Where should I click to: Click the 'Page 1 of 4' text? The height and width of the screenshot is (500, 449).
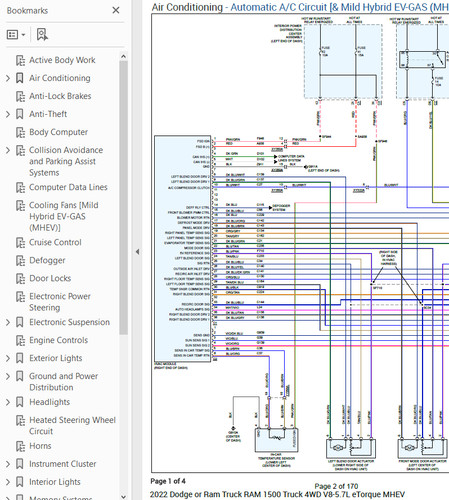point(168,481)
